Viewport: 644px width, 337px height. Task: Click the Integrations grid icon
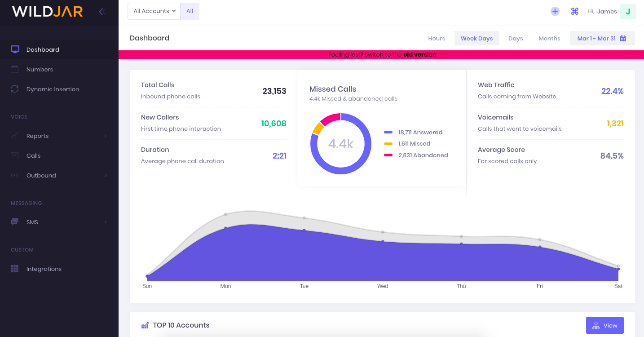(x=15, y=269)
